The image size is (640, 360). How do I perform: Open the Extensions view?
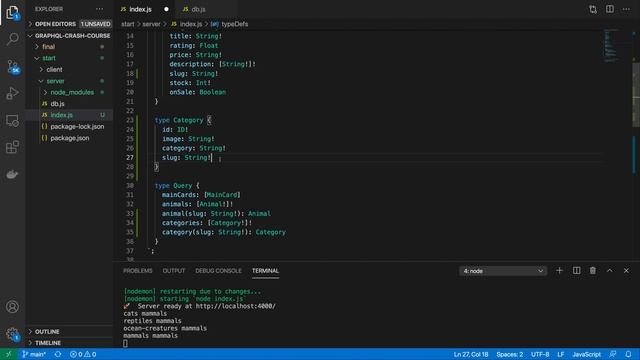[12, 147]
